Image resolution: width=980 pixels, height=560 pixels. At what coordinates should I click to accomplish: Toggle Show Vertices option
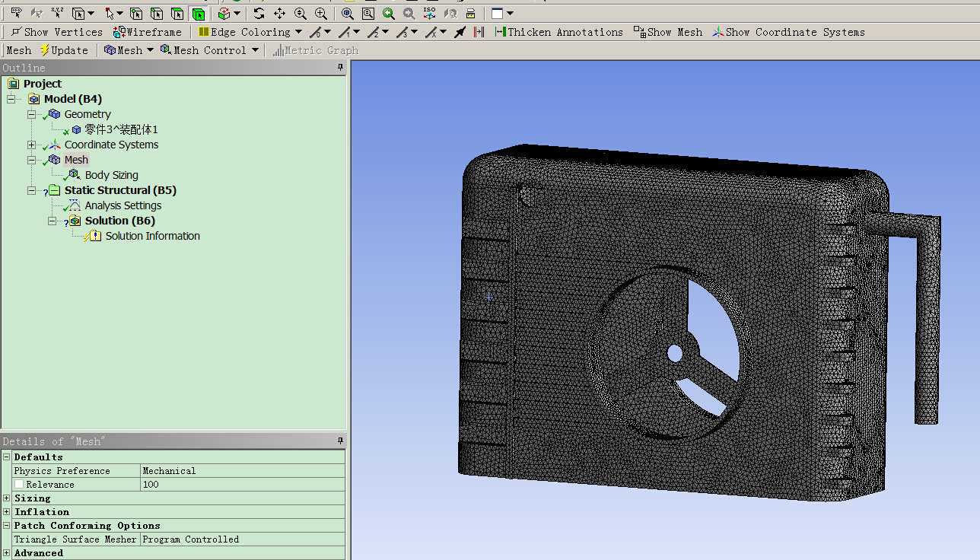coord(56,32)
